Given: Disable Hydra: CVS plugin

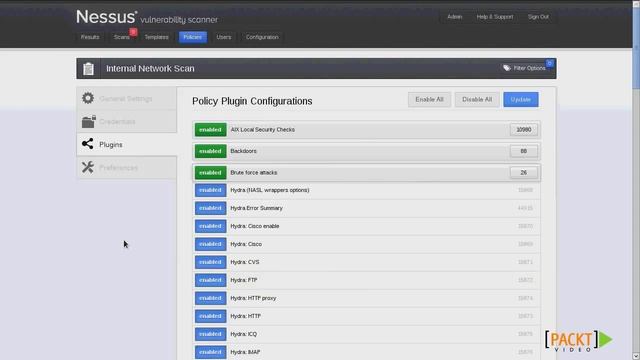Looking at the screenshot, I should point(210,262).
